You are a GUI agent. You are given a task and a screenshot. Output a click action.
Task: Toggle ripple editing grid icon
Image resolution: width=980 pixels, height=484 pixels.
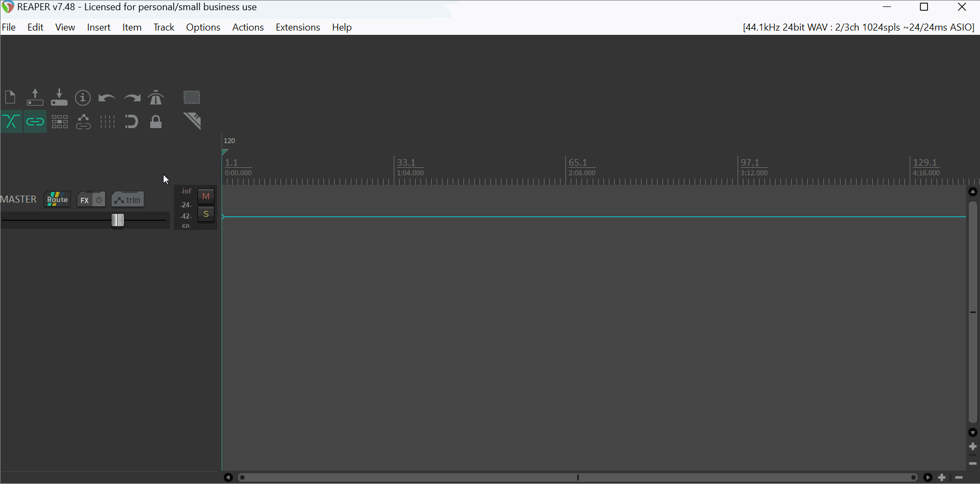[60, 122]
